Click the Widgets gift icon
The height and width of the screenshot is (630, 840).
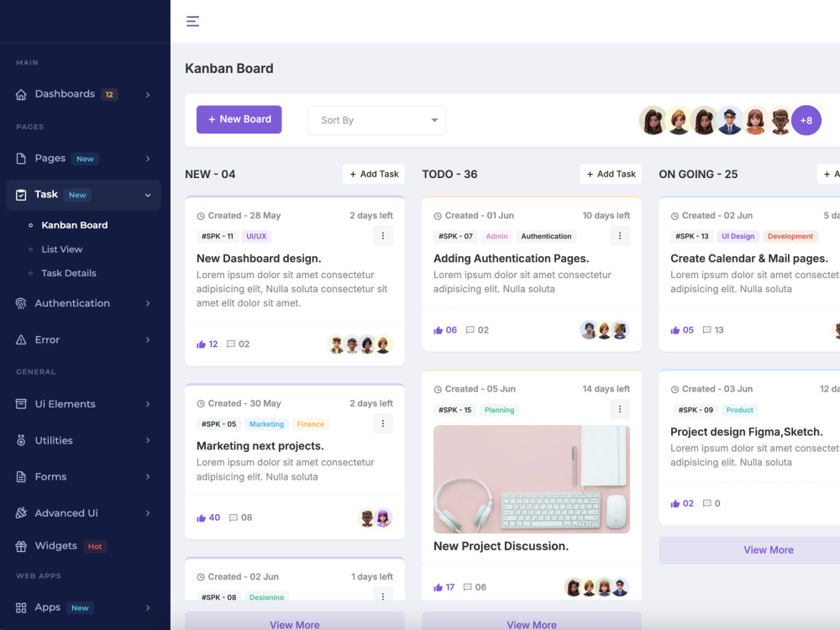(x=21, y=547)
